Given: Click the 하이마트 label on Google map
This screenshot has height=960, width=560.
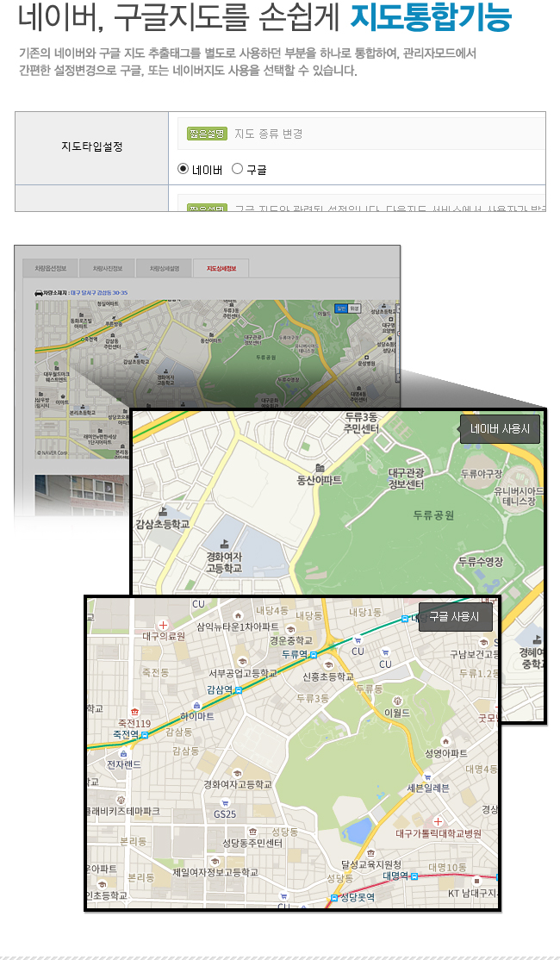Looking at the screenshot, I should [x=197, y=716].
